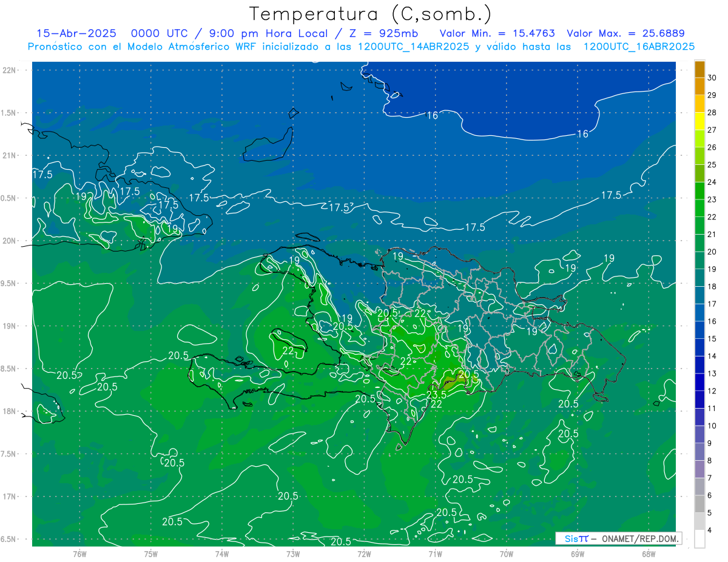The image size is (728, 562).
Task: Click the date text "15-Abr-2025"
Action: point(75,33)
